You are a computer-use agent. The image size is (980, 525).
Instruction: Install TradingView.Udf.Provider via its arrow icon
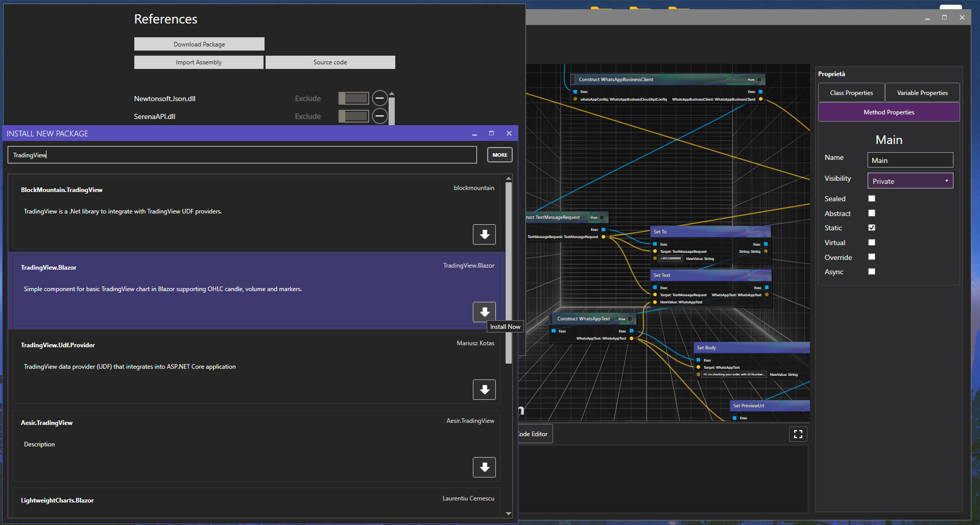pyautogui.click(x=484, y=390)
